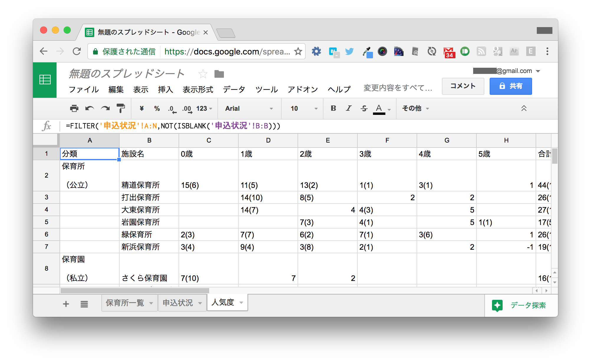
Task: Click the fx formula icon
Action: (x=47, y=126)
